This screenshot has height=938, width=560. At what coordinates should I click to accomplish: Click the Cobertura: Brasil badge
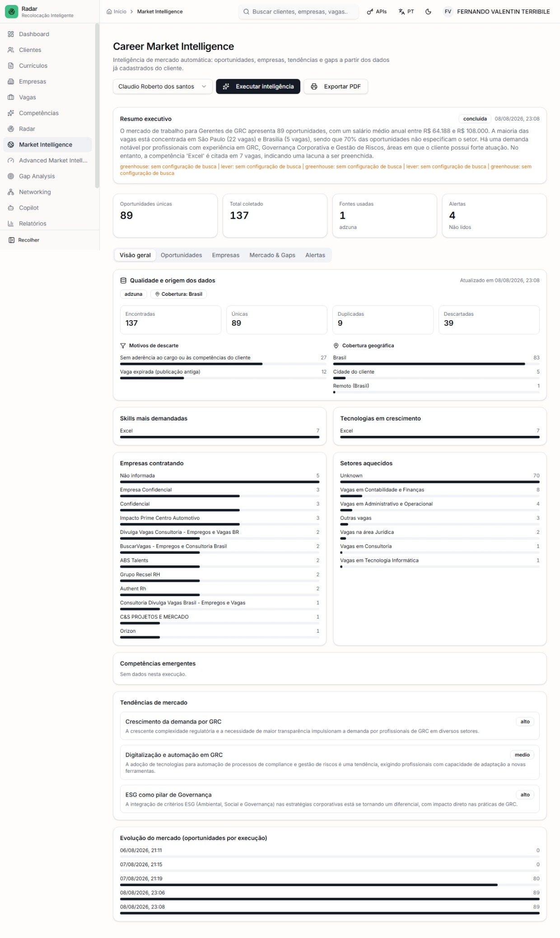[x=178, y=294]
